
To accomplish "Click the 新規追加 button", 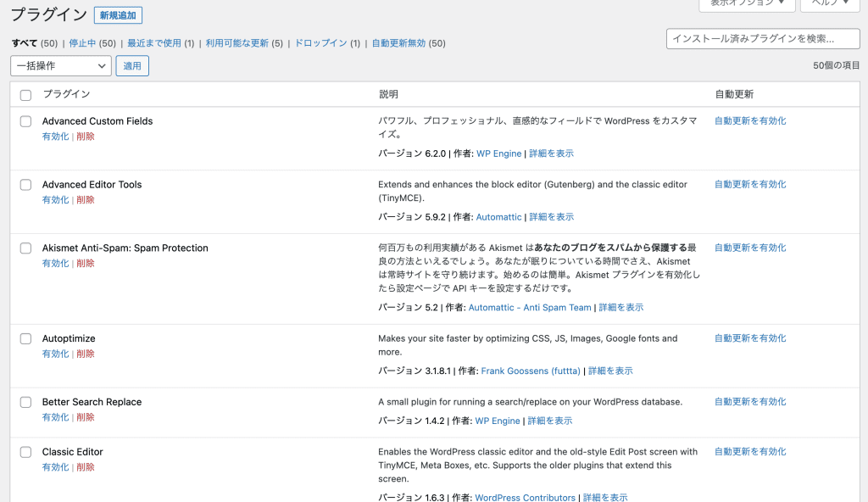I will tap(118, 15).
